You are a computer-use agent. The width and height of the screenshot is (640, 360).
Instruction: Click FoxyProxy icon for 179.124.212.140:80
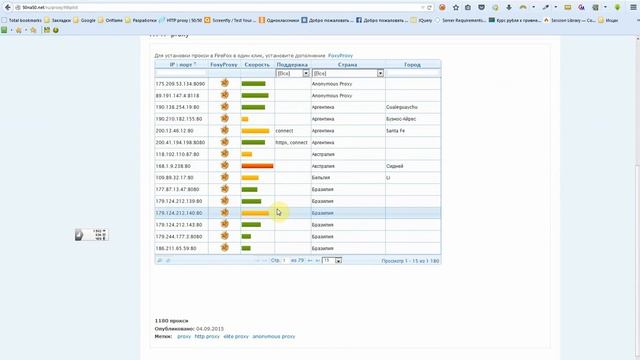click(x=224, y=213)
